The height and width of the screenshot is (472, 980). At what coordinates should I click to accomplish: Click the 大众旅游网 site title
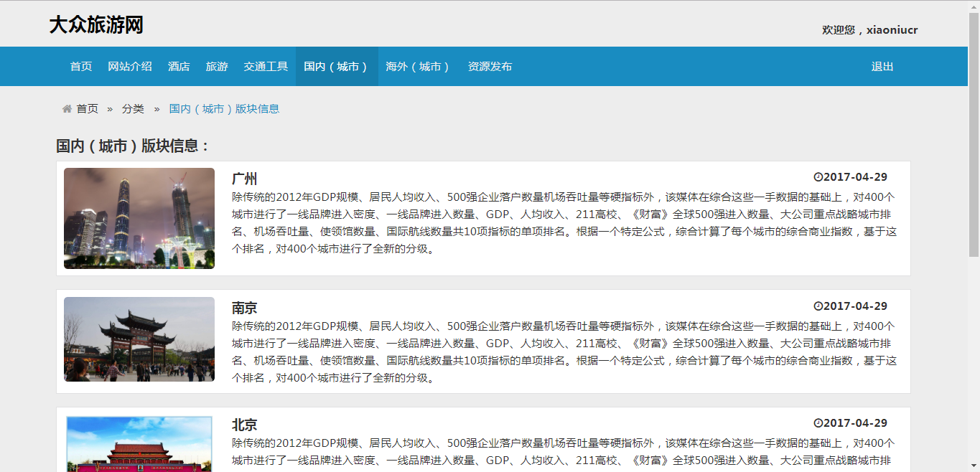point(96,25)
